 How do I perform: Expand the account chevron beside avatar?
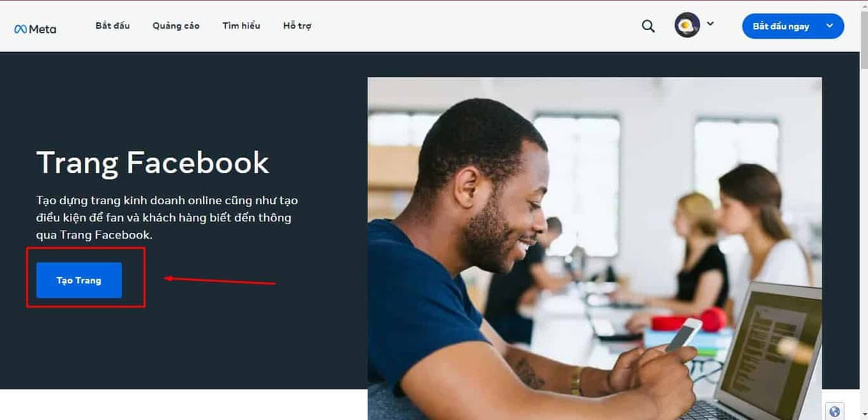pos(710,24)
